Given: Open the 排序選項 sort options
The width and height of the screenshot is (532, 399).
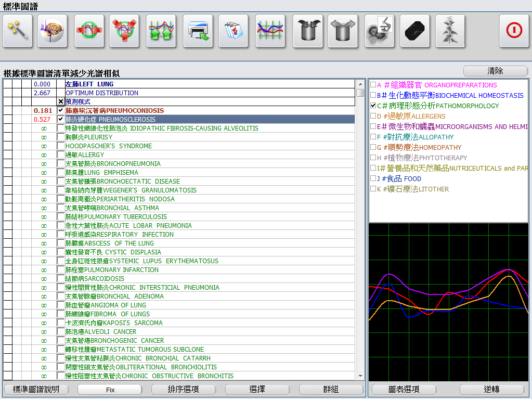Looking at the screenshot, I should (183, 389).
